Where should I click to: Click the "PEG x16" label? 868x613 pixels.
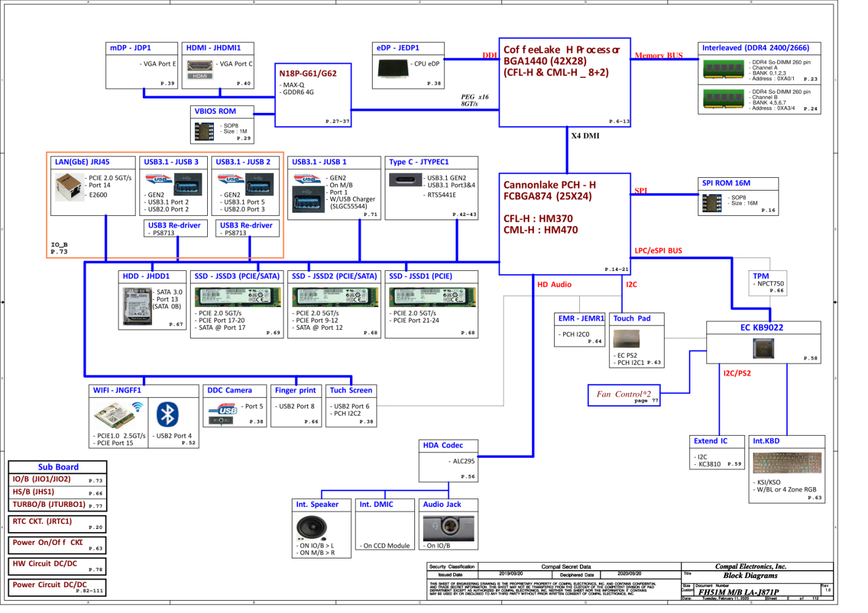[474, 97]
